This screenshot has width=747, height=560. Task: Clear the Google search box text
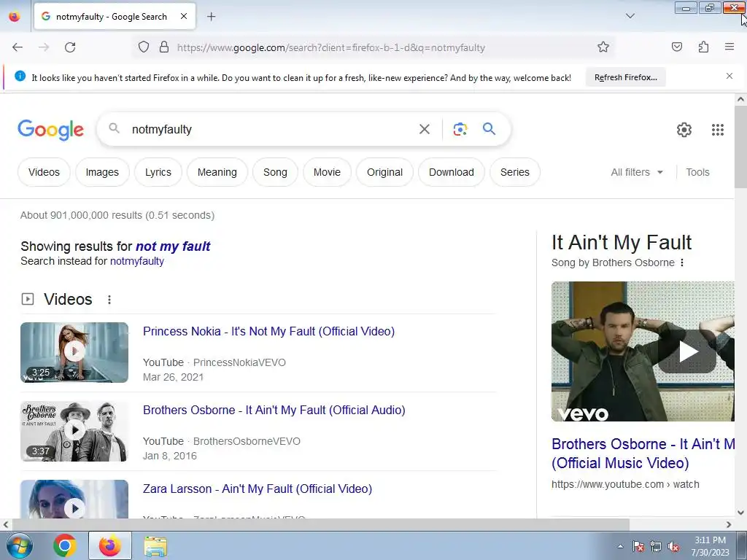point(424,129)
